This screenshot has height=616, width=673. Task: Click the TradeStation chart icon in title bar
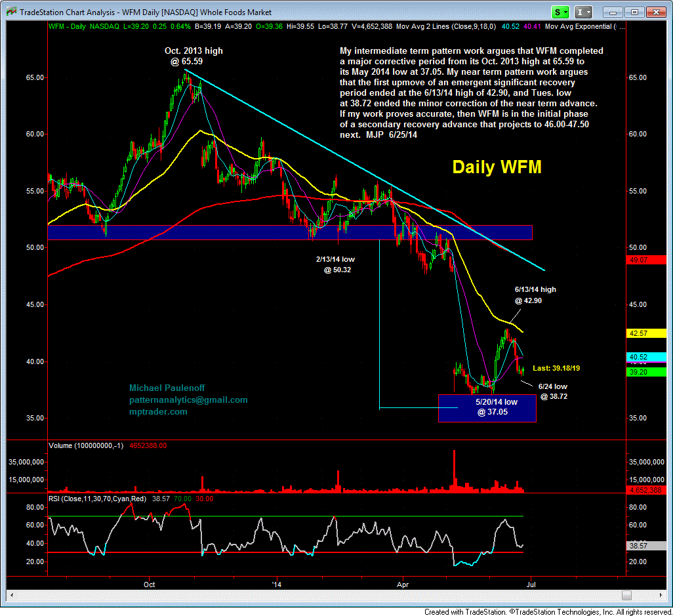pos(11,12)
